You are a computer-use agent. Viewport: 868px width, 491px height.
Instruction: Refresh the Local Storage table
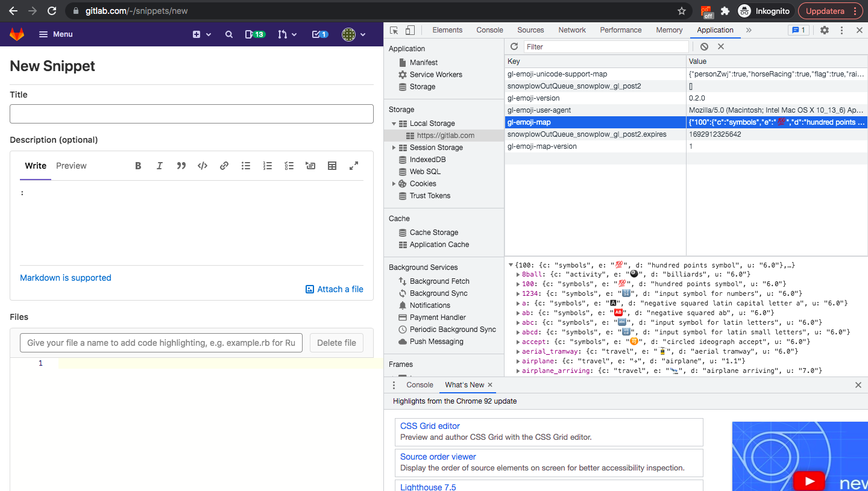point(514,46)
